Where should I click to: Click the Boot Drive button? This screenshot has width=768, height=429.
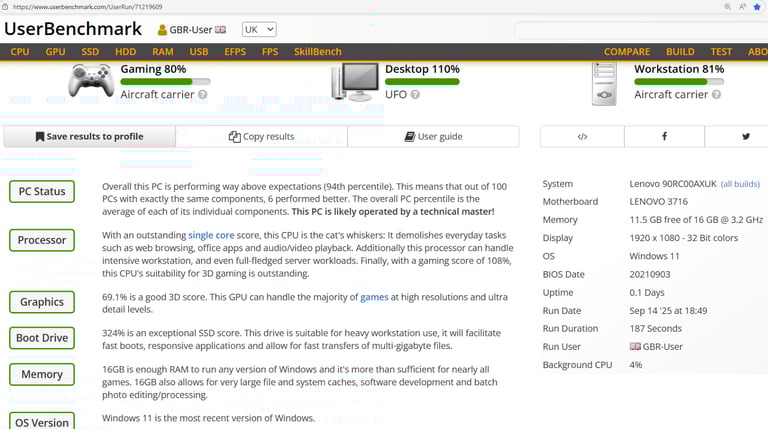click(x=42, y=338)
